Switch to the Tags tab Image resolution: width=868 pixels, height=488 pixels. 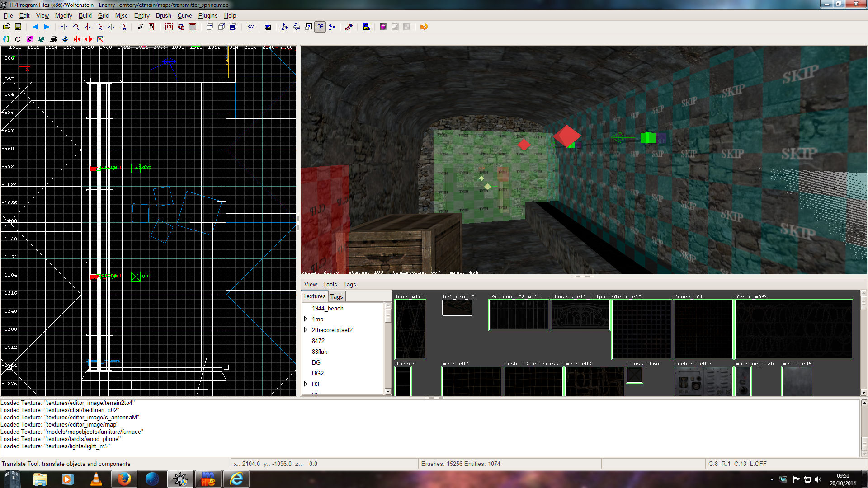coord(336,296)
